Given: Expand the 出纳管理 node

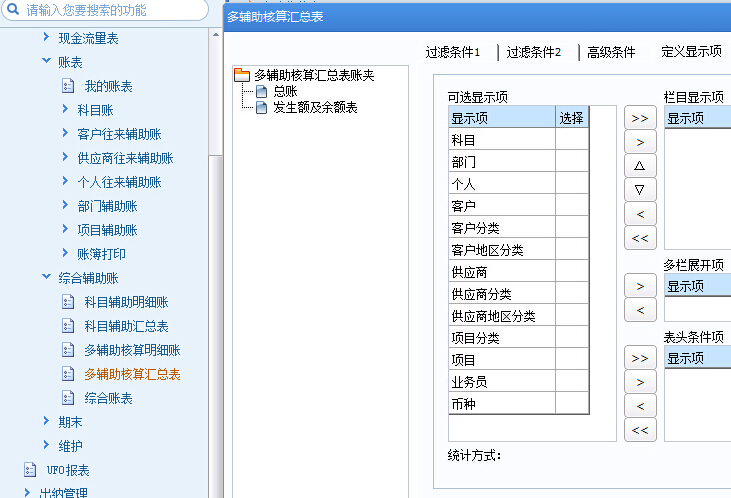Looking at the screenshot, I should 27,492.
